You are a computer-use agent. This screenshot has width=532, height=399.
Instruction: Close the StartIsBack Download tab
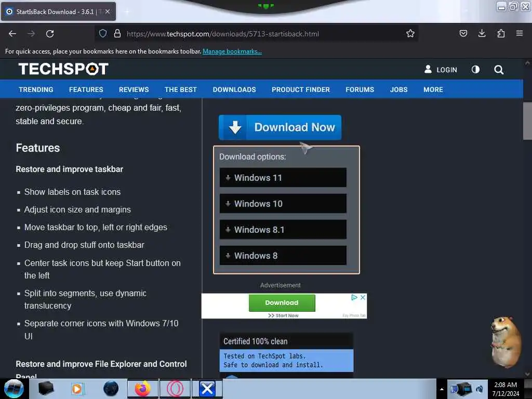[108, 11]
